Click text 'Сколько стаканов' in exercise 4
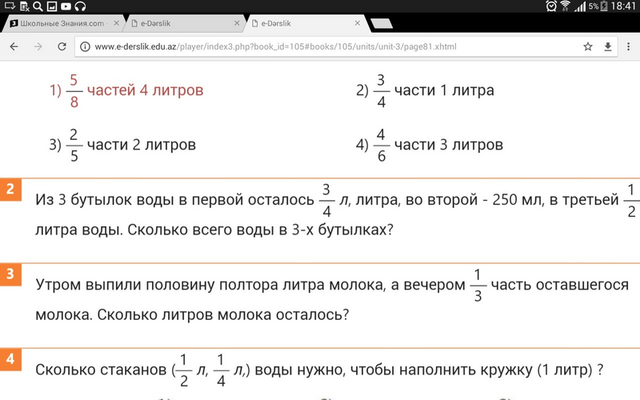This screenshot has height=400, width=640. pos(101,370)
